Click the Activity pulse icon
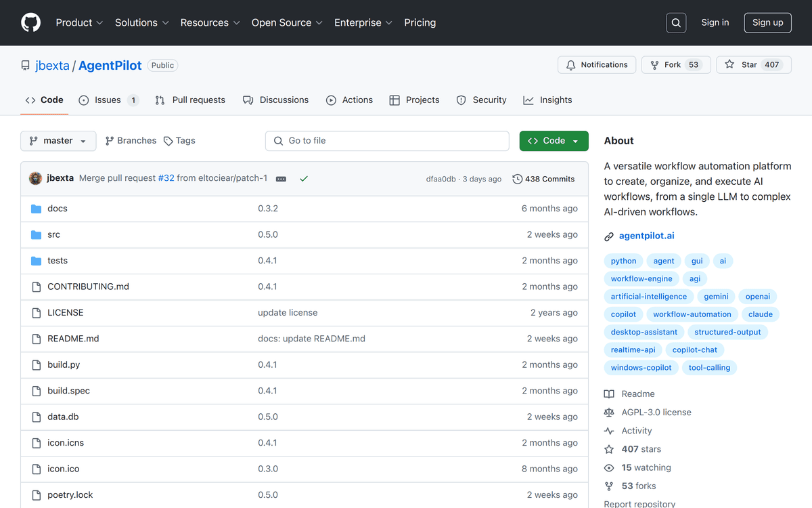 coord(609,431)
